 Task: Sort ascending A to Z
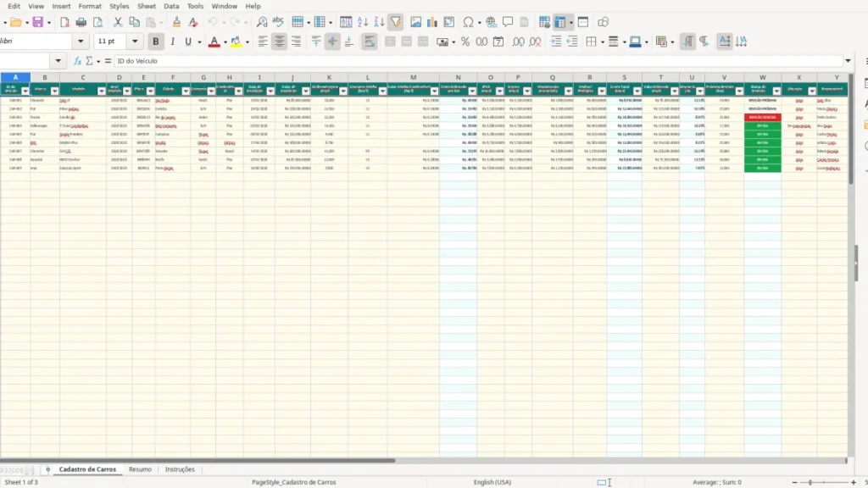tap(363, 22)
